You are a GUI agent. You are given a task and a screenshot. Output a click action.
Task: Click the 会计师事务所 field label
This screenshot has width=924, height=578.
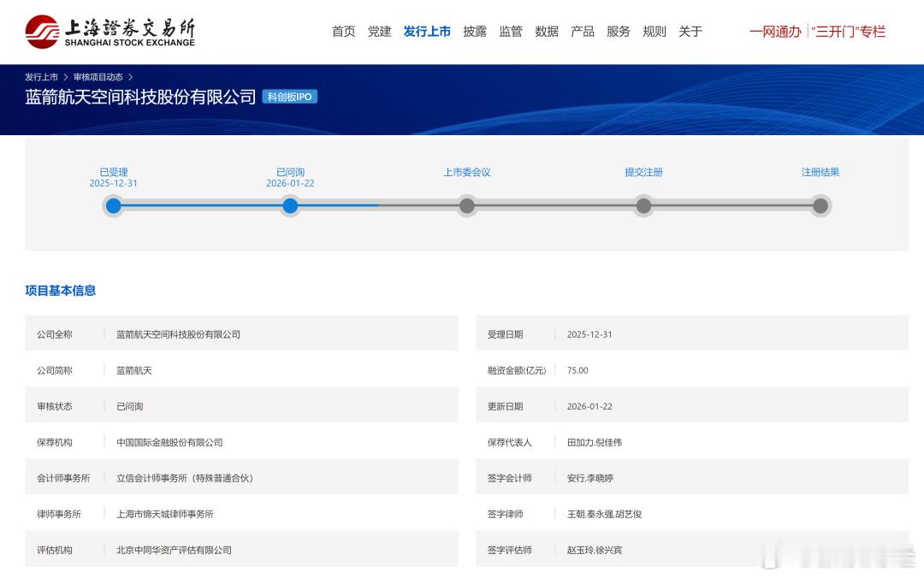click(x=63, y=478)
